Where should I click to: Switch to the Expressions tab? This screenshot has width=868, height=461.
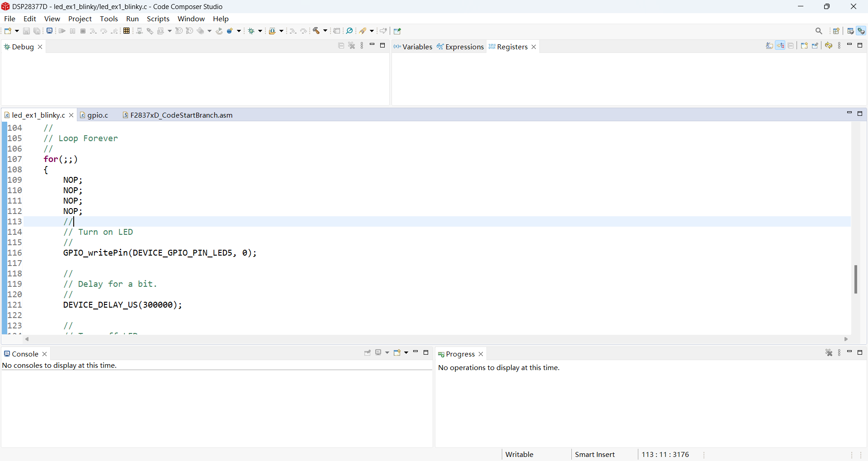coord(464,47)
